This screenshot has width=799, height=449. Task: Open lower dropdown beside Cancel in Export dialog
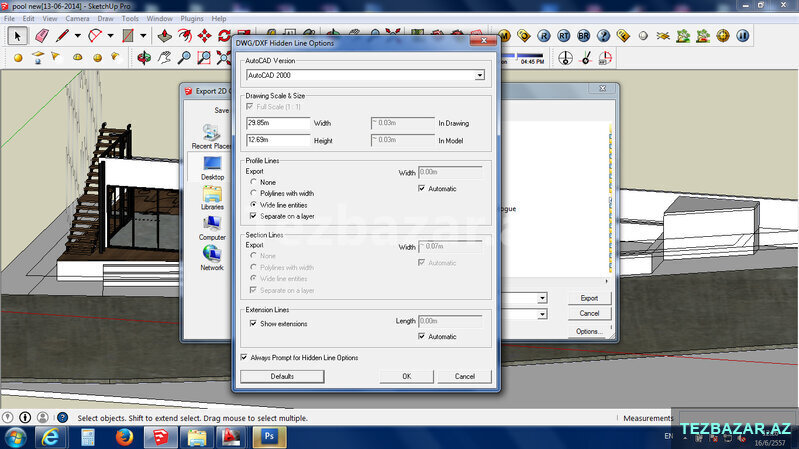tap(542, 314)
